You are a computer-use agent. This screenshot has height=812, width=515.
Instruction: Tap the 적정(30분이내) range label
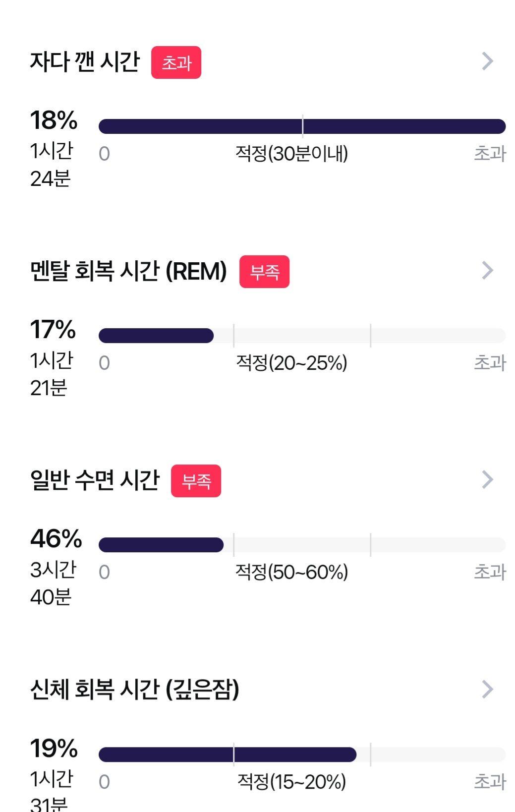click(x=291, y=154)
